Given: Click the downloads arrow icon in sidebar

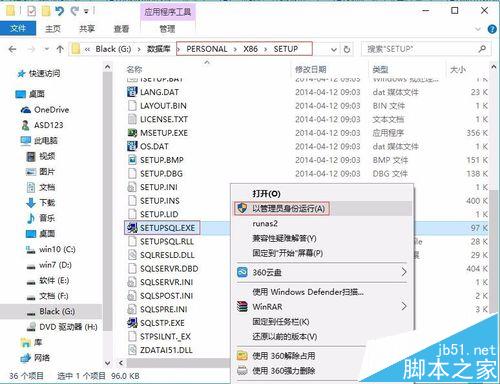Looking at the screenshot, I should point(31,203).
